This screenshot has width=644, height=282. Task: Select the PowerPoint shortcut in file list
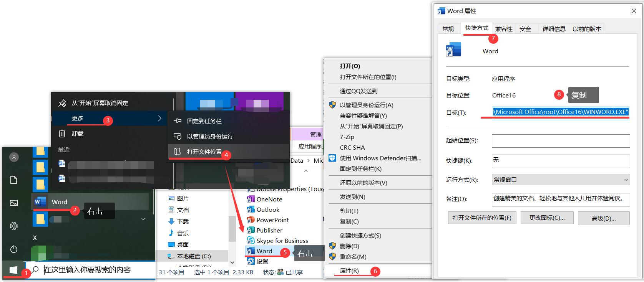click(272, 220)
